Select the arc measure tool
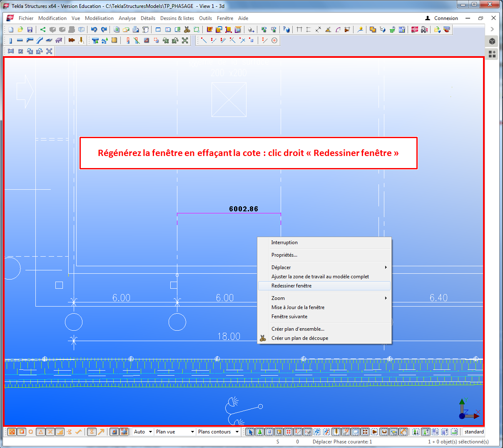The image size is (503, 448). point(338,30)
